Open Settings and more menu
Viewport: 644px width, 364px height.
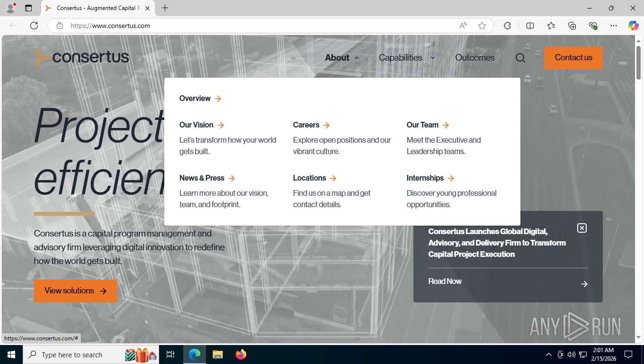[614, 26]
